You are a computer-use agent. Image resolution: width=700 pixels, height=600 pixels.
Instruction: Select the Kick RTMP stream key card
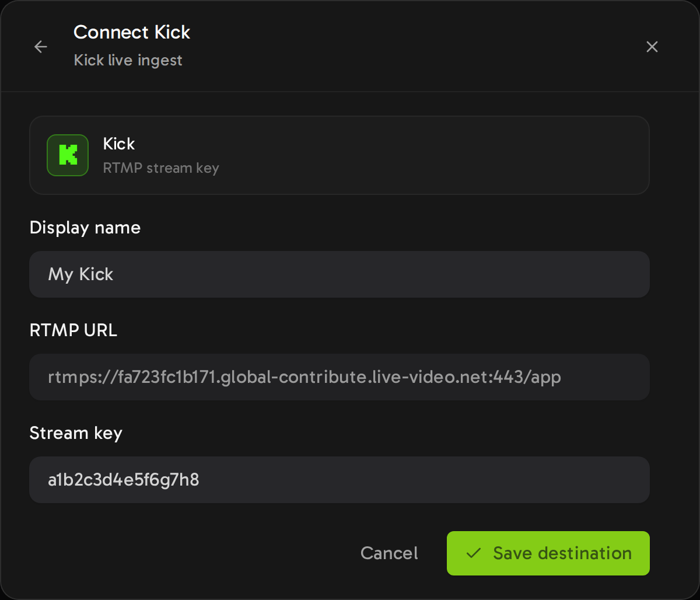pos(339,155)
